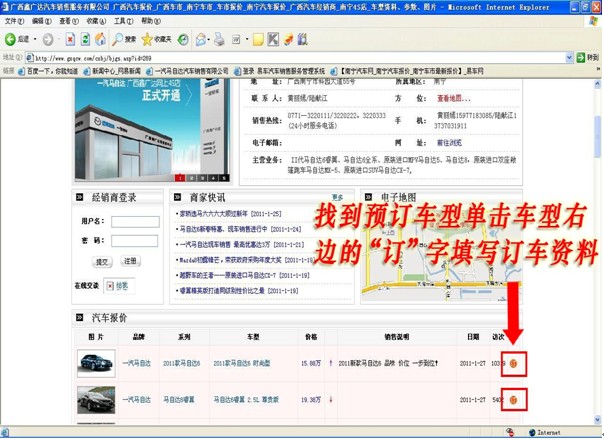Click the 更多 link in 商家快讯

point(337,197)
